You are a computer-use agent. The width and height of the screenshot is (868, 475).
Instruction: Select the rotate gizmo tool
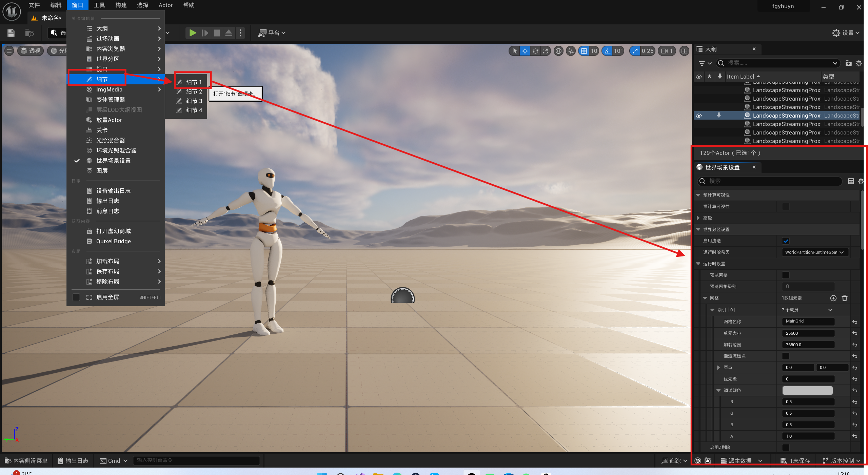[x=535, y=51]
